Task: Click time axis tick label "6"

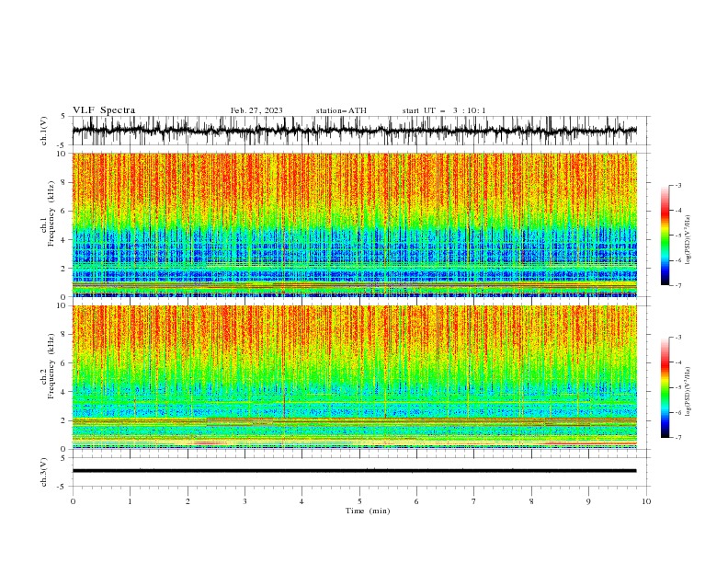Action: point(417,501)
